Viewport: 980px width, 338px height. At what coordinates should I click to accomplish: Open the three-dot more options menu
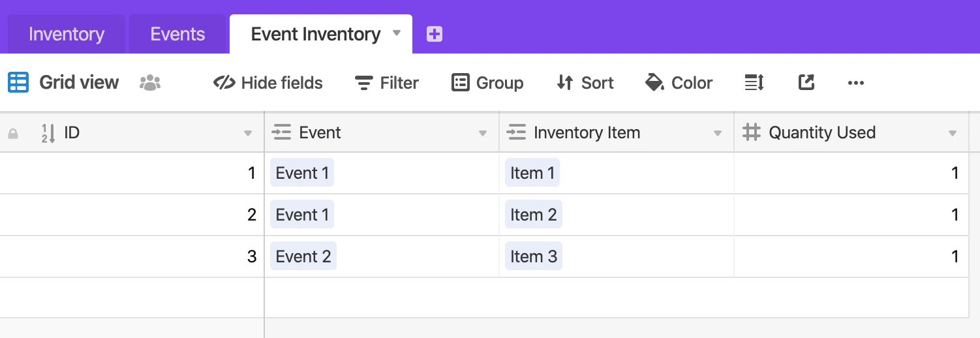coord(855,83)
